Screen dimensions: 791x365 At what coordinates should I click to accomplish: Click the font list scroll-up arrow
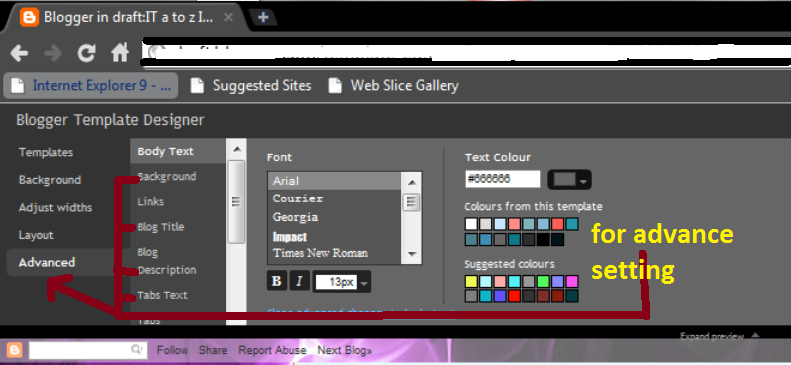412,183
